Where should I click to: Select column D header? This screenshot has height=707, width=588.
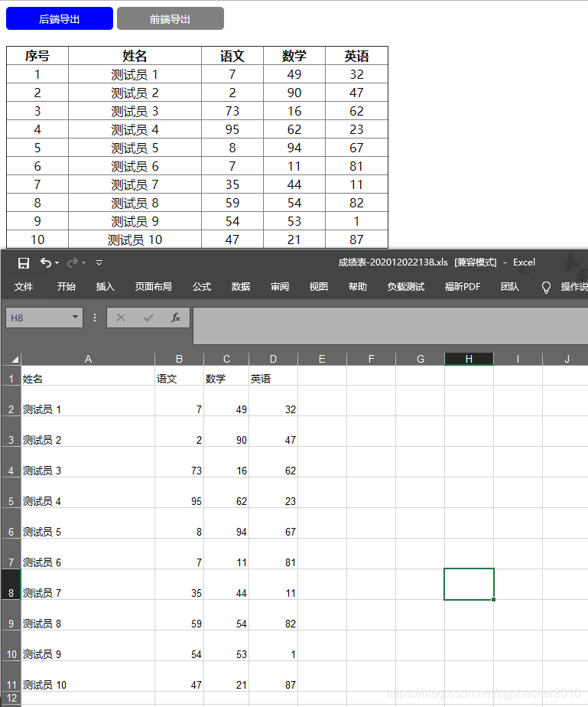click(273, 359)
